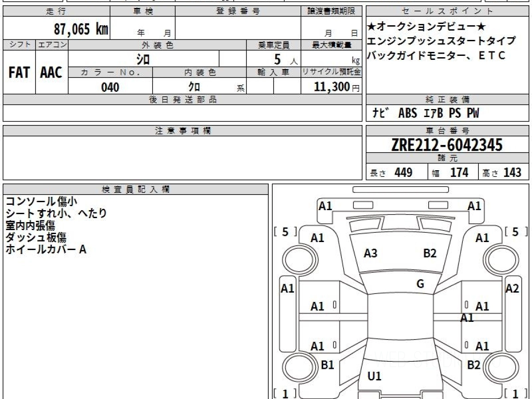Image resolution: width=532 pixels, height=399 pixels.
Task: Click the 注意事項欄 header
Action: (182, 131)
